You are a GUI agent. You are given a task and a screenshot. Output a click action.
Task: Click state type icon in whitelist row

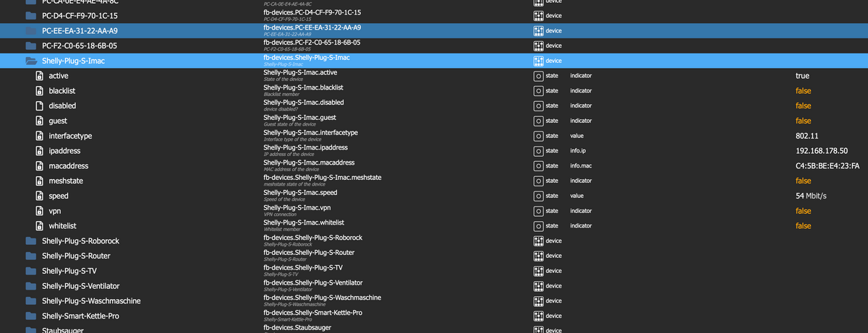pyautogui.click(x=537, y=226)
